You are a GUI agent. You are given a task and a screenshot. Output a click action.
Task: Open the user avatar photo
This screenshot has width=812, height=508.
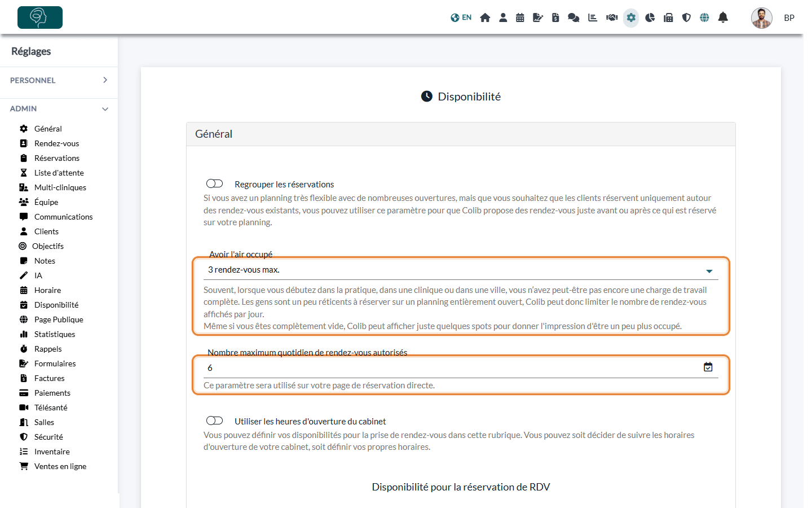pyautogui.click(x=761, y=18)
